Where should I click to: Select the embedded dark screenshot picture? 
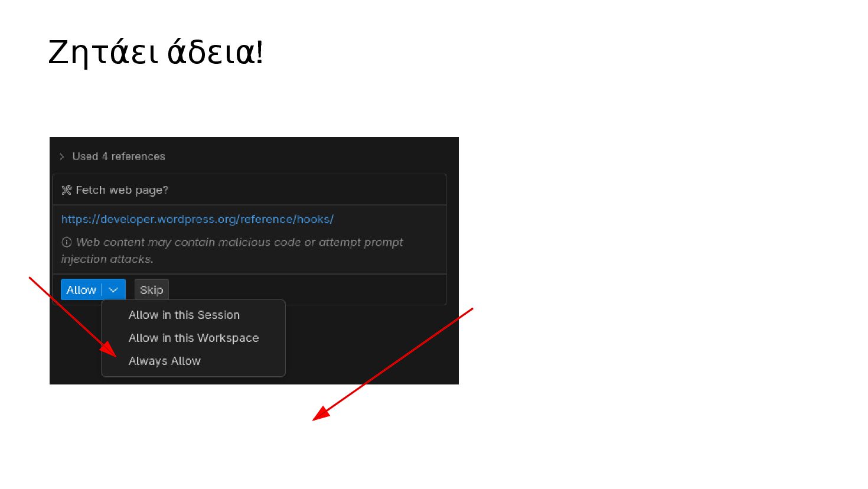[x=254, y=260]
